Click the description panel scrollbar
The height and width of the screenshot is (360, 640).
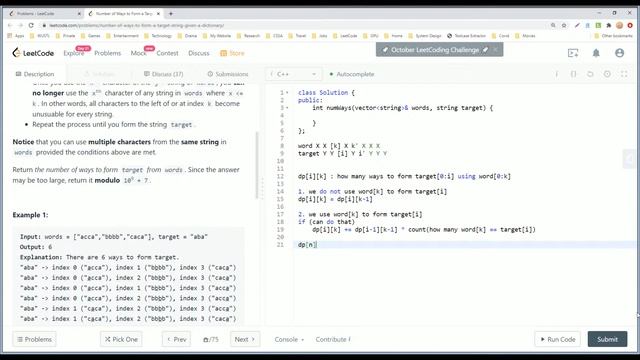257,165
